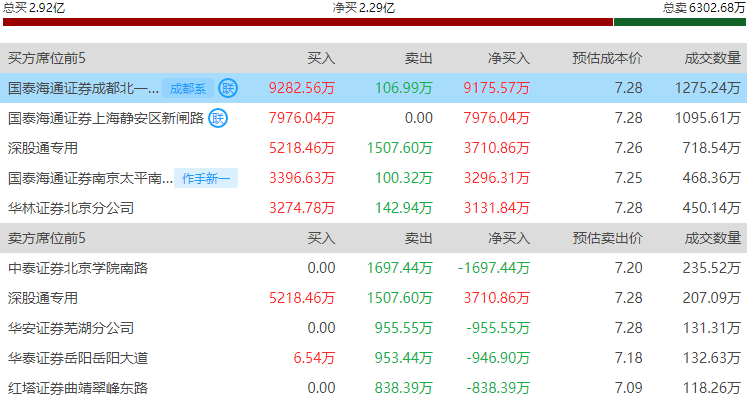Click the red total-buy bar

click(x=308, y=22)
